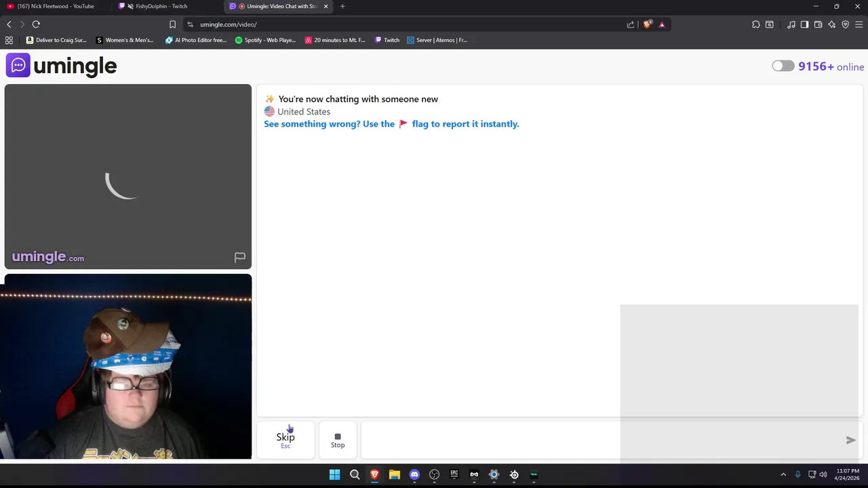
Task: Select the Umingle Video Chat tab
Action: pyautogui.click(x=277, y=6)
